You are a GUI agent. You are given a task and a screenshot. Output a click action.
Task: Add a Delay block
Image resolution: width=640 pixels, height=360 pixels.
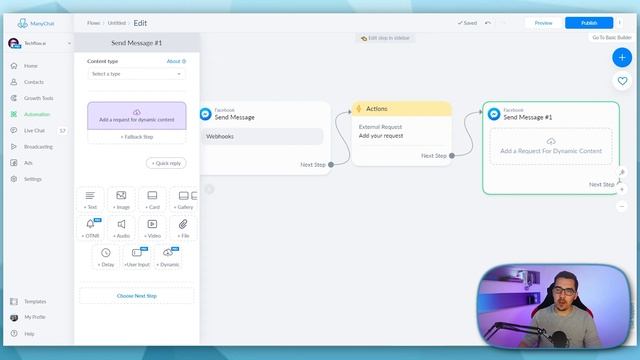(106, 257)
